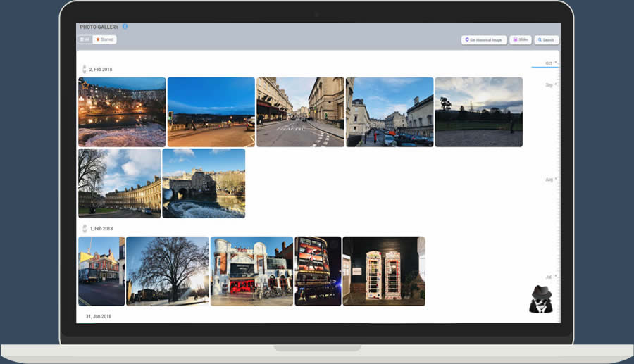The width and height of the screenshot is (634, 364).
Task: Open the stone bridge and weir photo
Action: pos(204,183)
